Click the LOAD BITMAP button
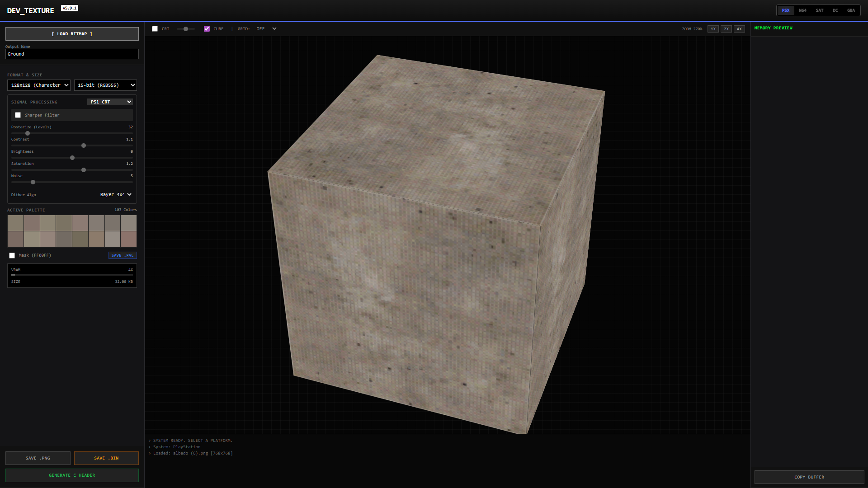 click(72, 34)
